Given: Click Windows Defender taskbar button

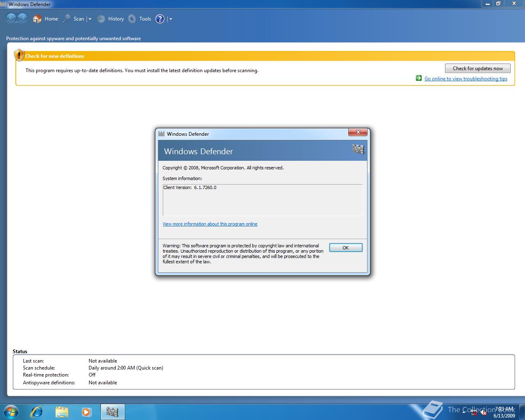Looking at the screenshot, I should [112, 411].
